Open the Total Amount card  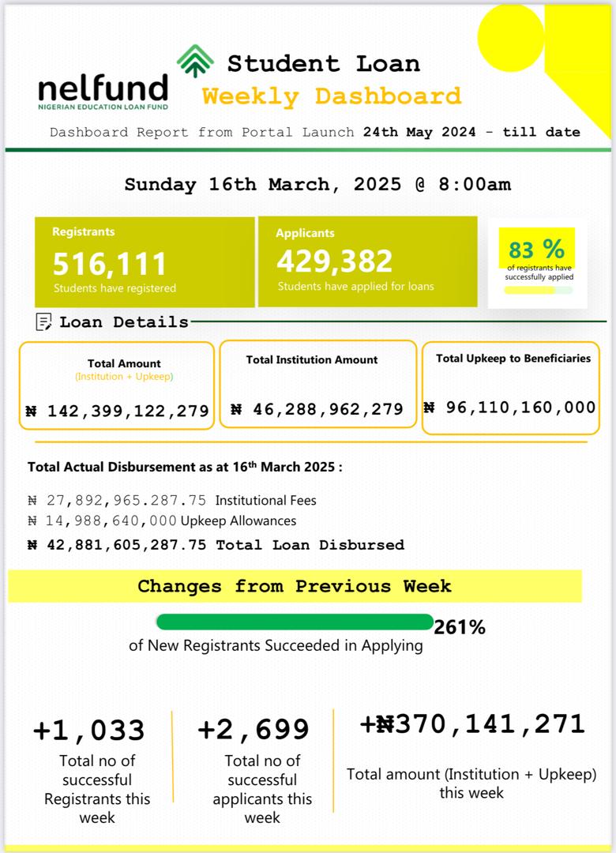coord(117,385)
